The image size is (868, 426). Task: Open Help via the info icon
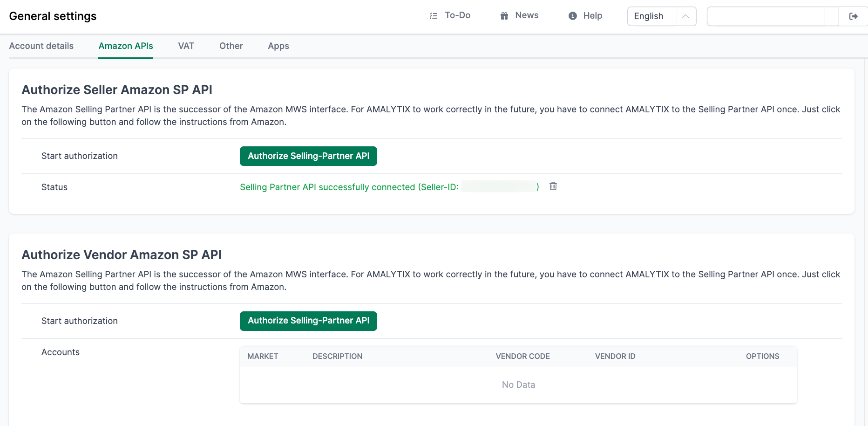click(x=572, y=15)
